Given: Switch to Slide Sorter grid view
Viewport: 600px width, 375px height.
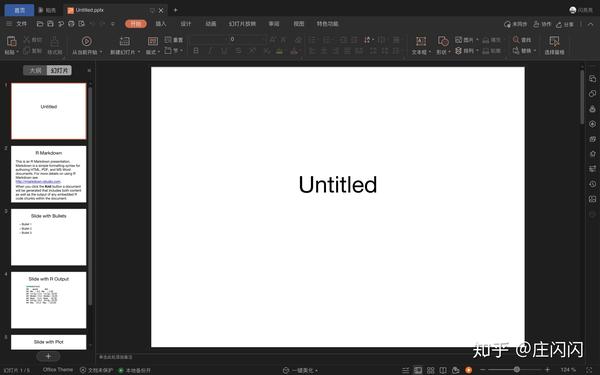Looking at the screenshot, I should pyautogui.click(x=430, y=370).
